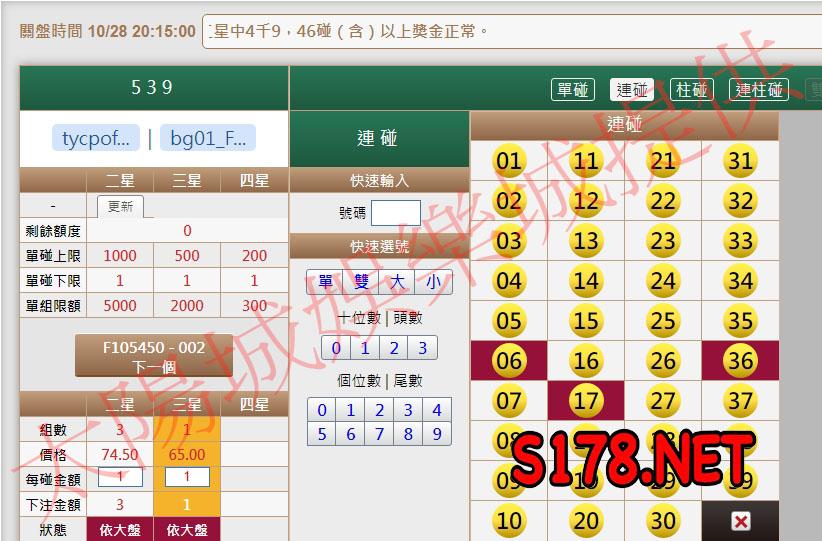The width and height of the screenshot is (822, 541).
Task: Click F105450 - 002 下一個 button
Action: pyautogui.click(x=154, y=356)
